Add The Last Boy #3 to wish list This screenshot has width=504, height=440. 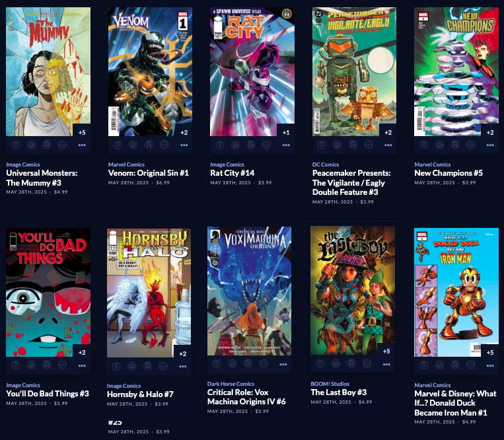(x=367, y=363)
